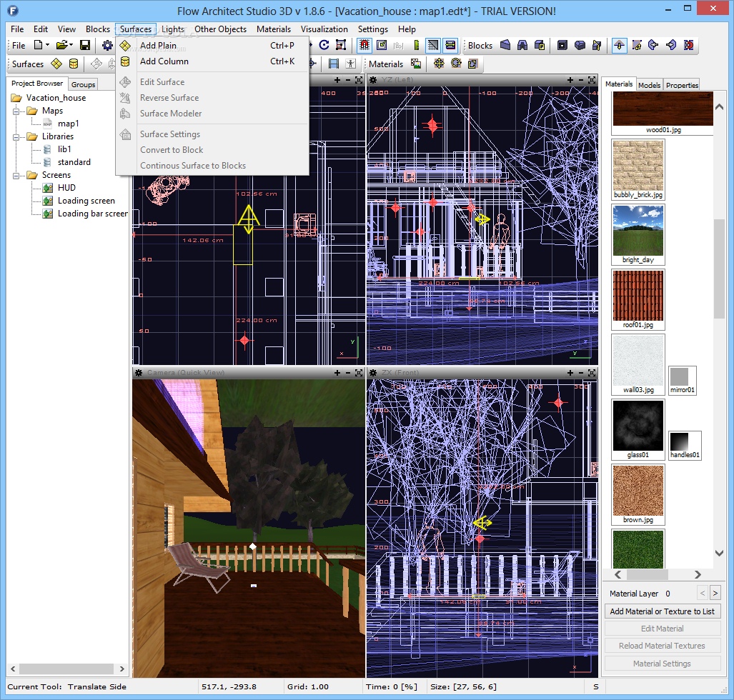Viewport: 734px width, 700px height.
Task: Click the solid cube block icon
Action: 580,45
